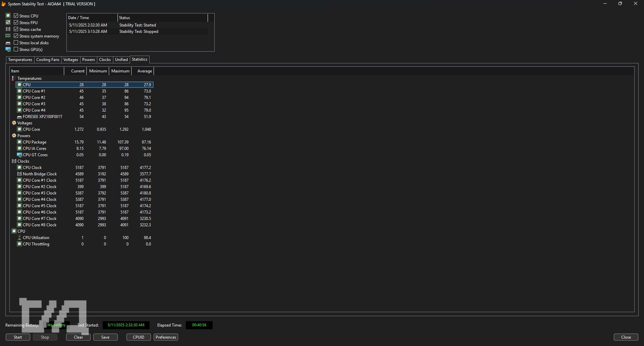Click the Voltages group icon

click(x=14, y=123)
